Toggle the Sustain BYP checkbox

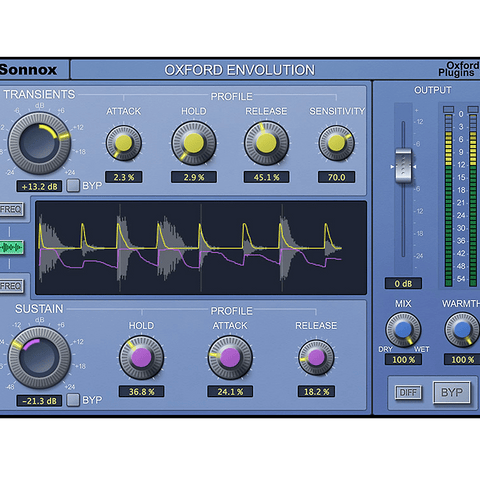pos(73,400)
